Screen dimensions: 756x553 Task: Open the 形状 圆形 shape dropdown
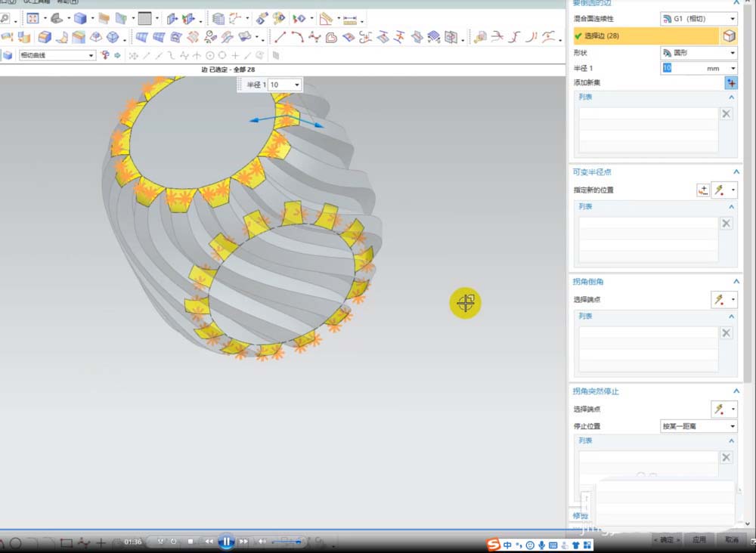699,53
